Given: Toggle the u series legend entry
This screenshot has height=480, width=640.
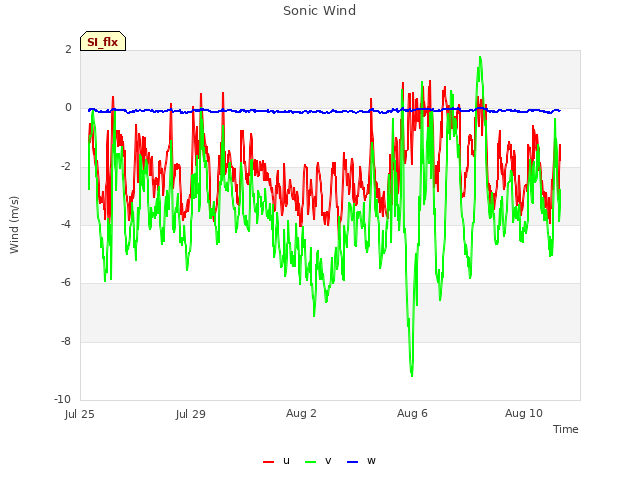Looking at the screenshot, I should click(x=276, y=461).
